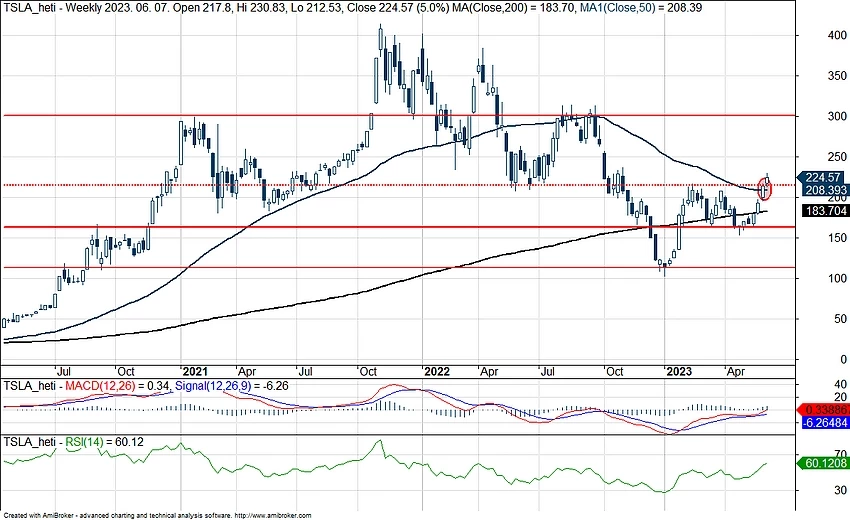The width and height of the screenshot is (850, 520).
Task: Click the Signal(12,26,9) indicator title
Action: [x=216, y=386]
